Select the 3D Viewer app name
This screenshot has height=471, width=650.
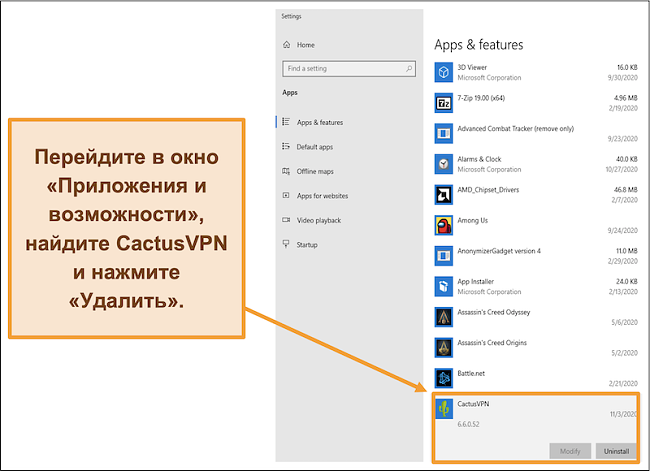472,67
